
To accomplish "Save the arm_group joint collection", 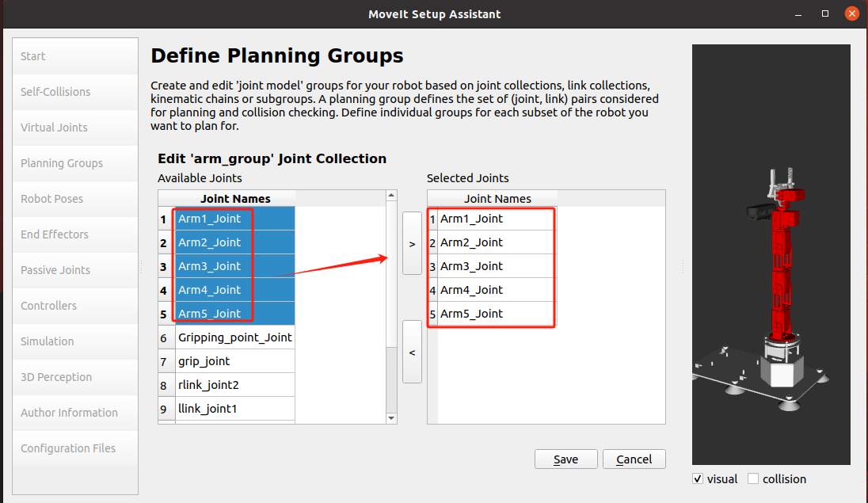I will [x=565, y=459].
